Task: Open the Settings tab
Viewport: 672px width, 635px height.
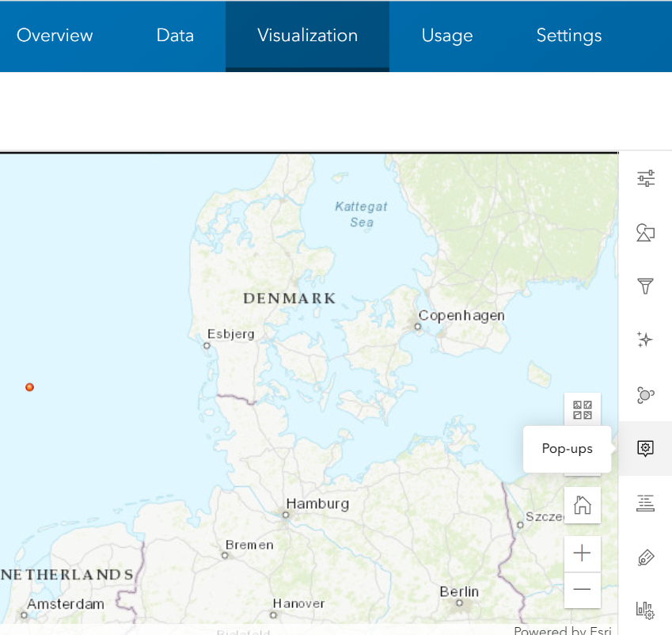Action: (569, 36)
